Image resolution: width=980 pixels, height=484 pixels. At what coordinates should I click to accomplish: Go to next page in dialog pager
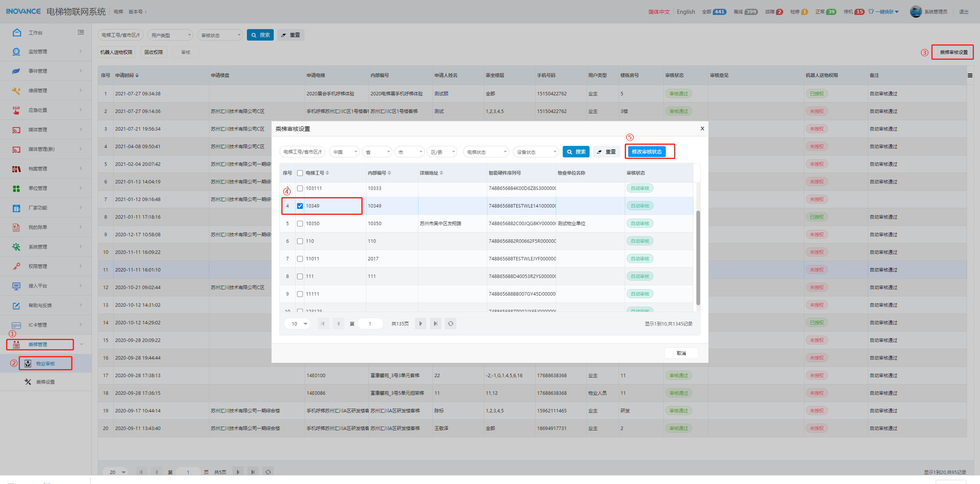[420, 324]
